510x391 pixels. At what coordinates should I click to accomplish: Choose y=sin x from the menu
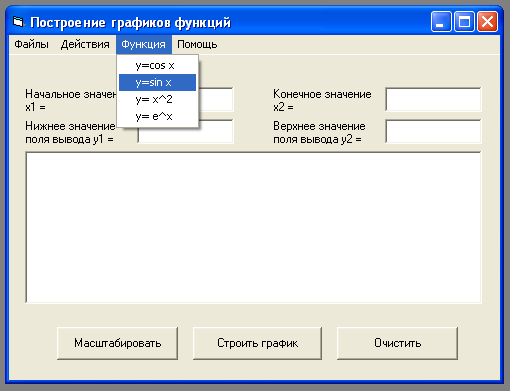pyautogui.click(x=157, y=82)
